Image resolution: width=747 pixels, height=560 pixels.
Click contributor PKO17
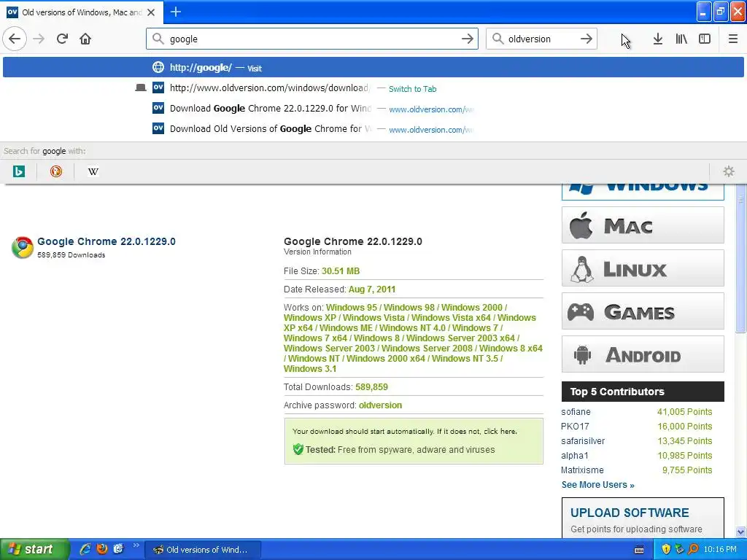pyautogui.click(x=575, y=427)
